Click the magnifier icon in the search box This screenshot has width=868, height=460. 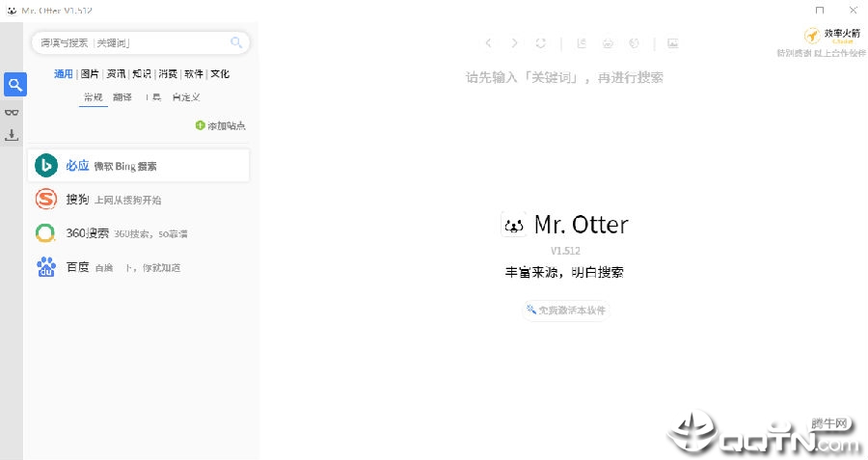point(236,42)
